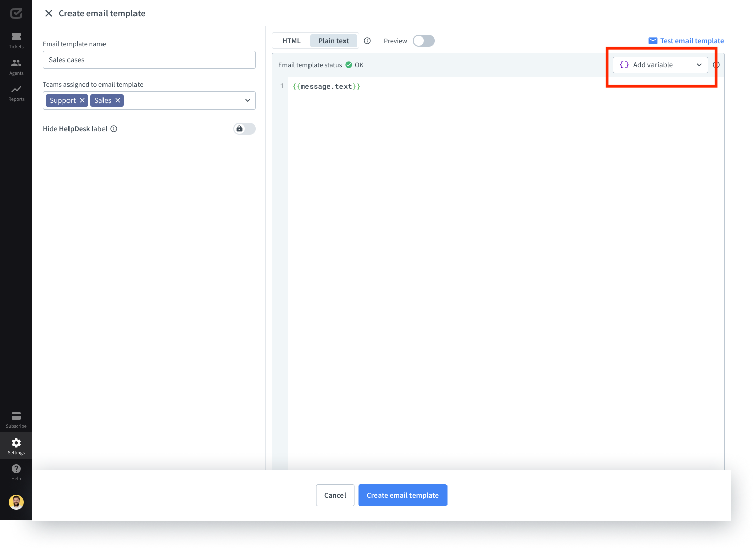Click the green OK status check icon
The height and width of the screenshot is (551, 756).
pyautogui.click(x=349, y=65)
